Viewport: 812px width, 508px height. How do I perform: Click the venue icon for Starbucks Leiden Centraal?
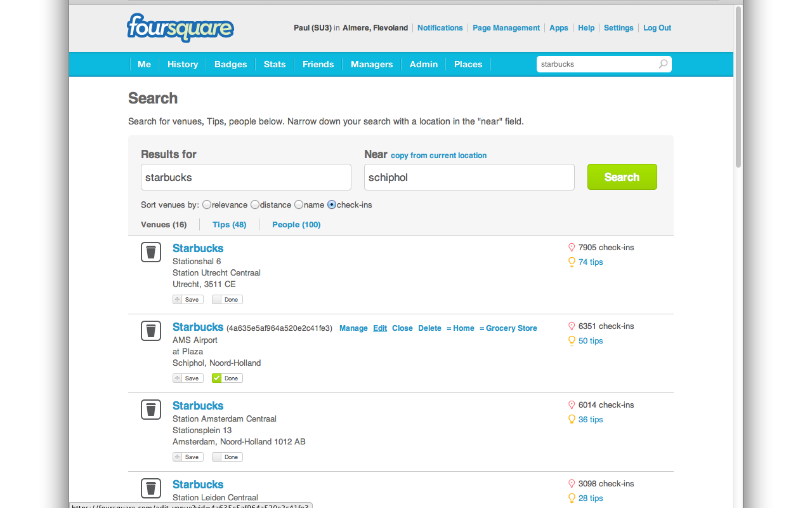(x=150, y=488)
